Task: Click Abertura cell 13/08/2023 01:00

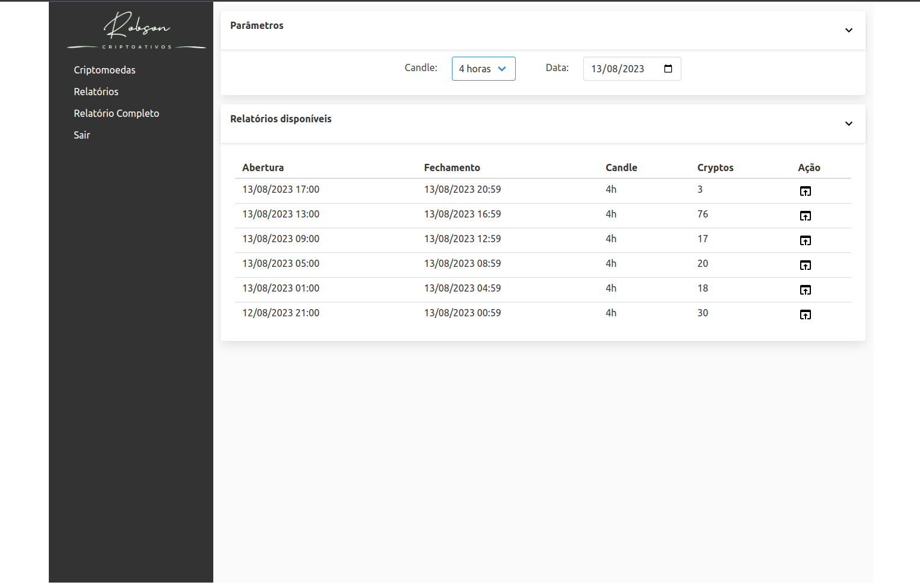Action: pyautogui.click(x=281, y=288)
